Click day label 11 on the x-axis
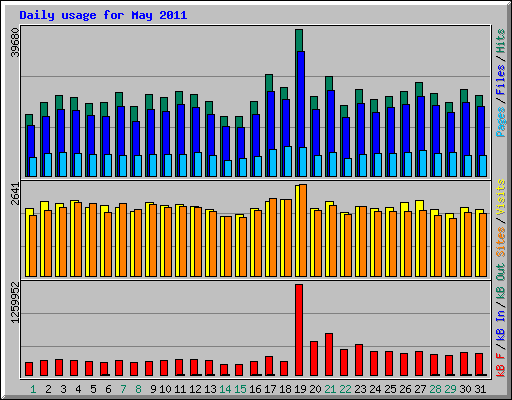512x400 pixels. [180, 389]
